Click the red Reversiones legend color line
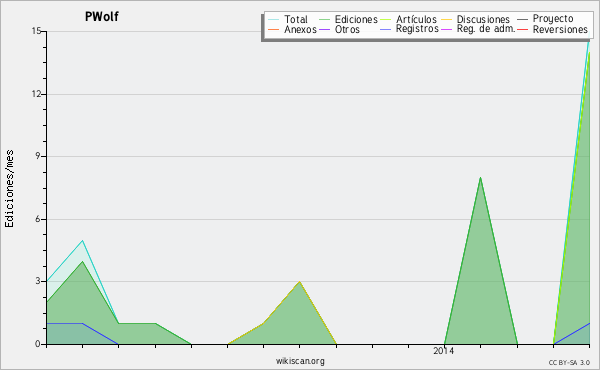This screenshot has height=370, width=600. tap(523, 29)
